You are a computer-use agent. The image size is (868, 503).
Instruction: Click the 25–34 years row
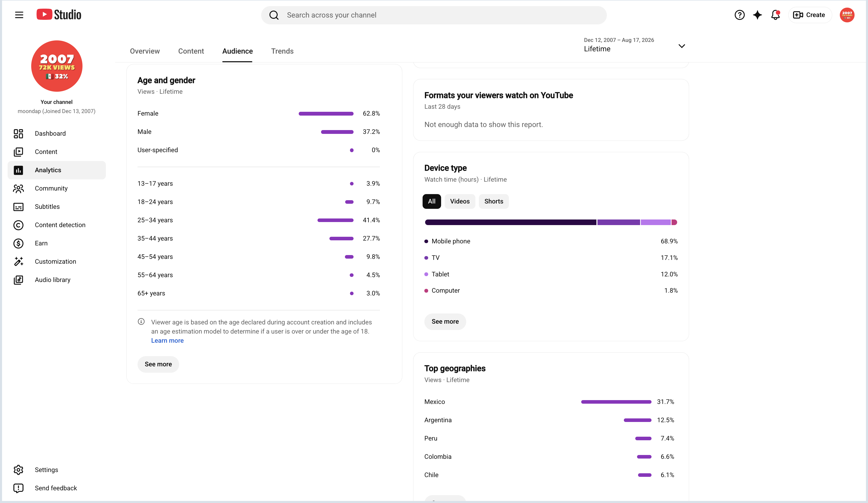(259, 220)
